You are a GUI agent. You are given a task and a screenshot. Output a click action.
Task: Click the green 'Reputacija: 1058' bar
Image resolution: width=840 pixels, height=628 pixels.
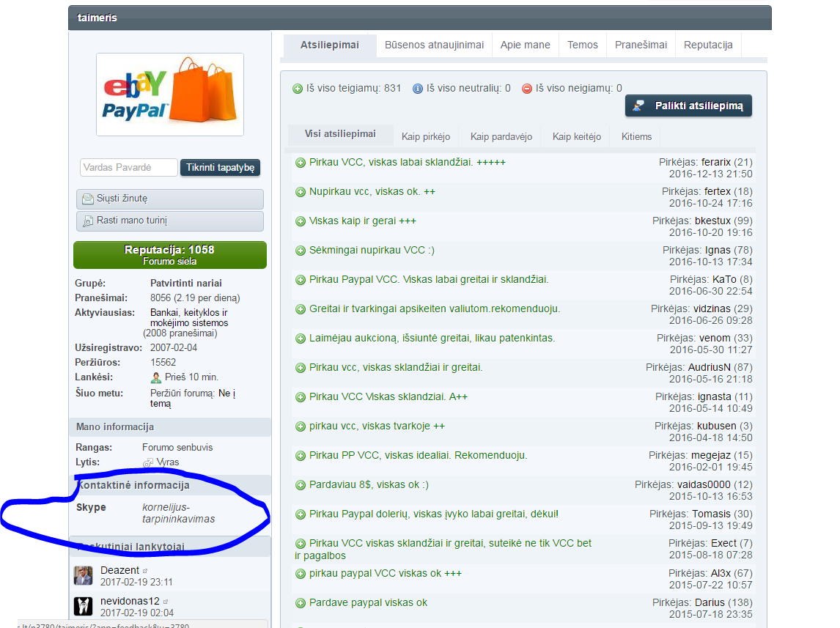170,255
